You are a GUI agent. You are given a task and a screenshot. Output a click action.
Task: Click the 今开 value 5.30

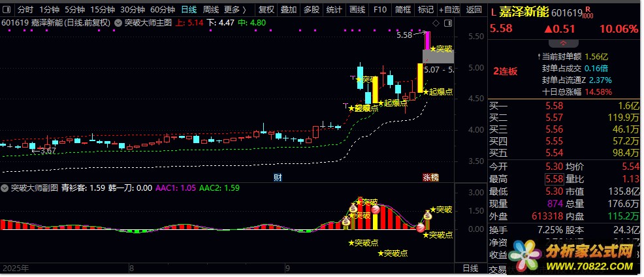pos(554,167)
